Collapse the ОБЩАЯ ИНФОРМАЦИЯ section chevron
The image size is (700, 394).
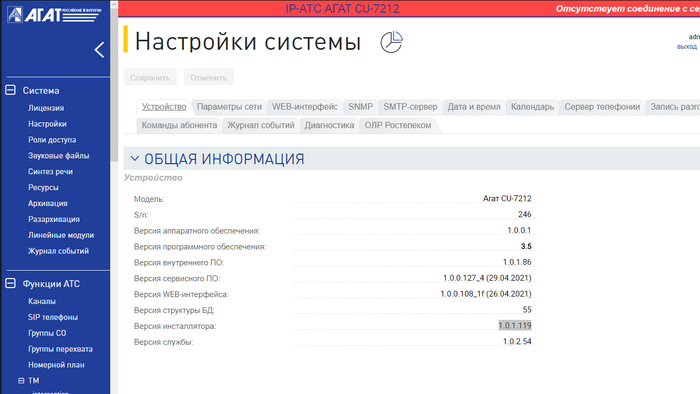point(134,159)
